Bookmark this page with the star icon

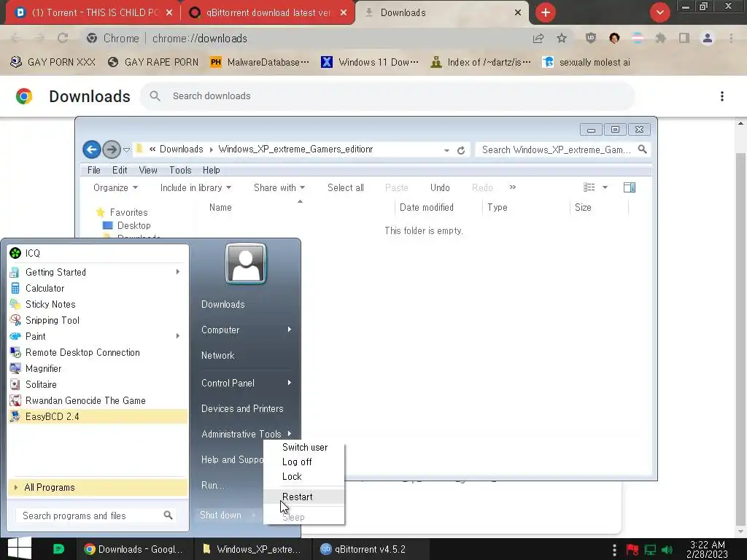(562, 38)
